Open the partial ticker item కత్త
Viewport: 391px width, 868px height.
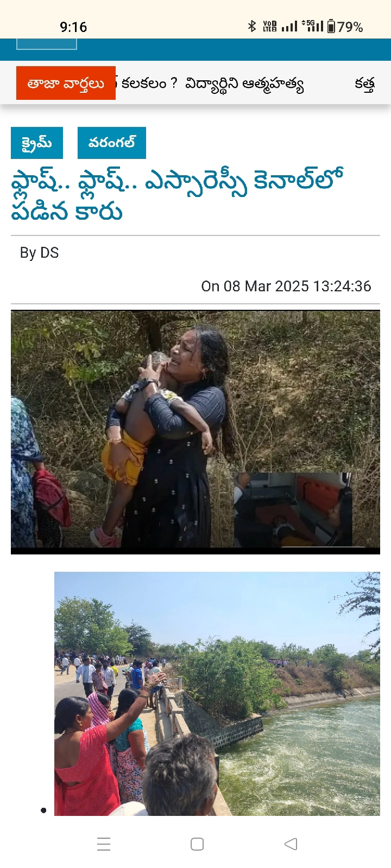(x=364, y=85)
